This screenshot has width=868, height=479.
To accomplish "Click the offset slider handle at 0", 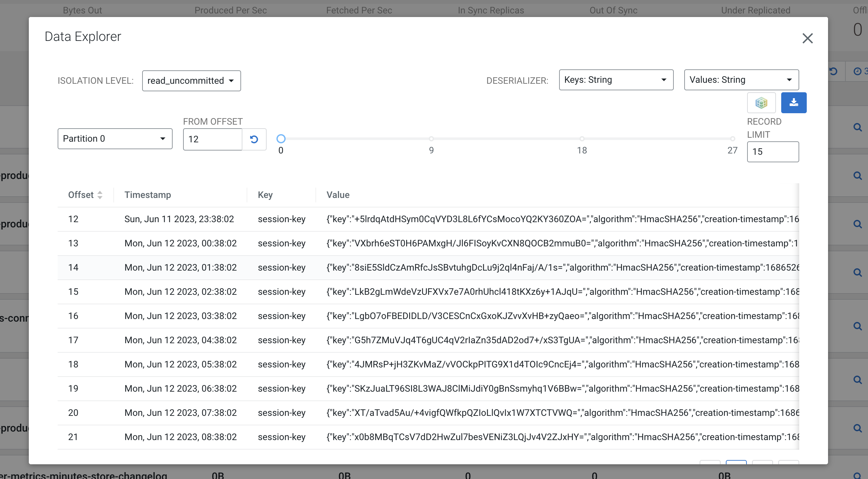I will click(281, 139).
